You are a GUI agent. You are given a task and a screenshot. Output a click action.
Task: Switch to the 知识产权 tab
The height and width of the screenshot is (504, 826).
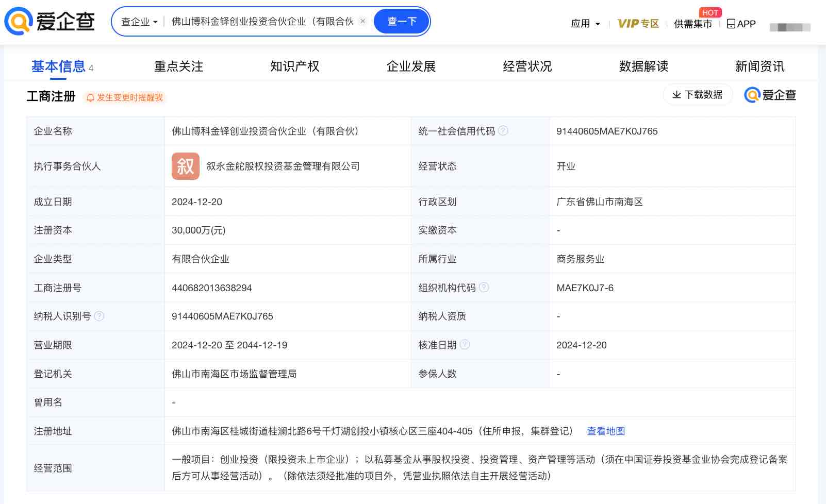point(294,66)
